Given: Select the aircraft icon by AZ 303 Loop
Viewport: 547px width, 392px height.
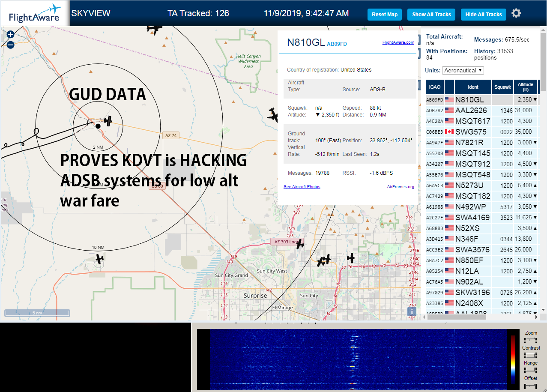Looking at the screenshot, I should tap(300, 244).
